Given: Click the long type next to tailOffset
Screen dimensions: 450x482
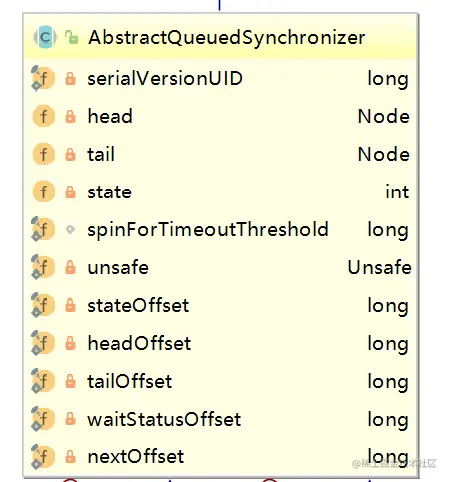Looking at the screenshot, I should 388,381.
